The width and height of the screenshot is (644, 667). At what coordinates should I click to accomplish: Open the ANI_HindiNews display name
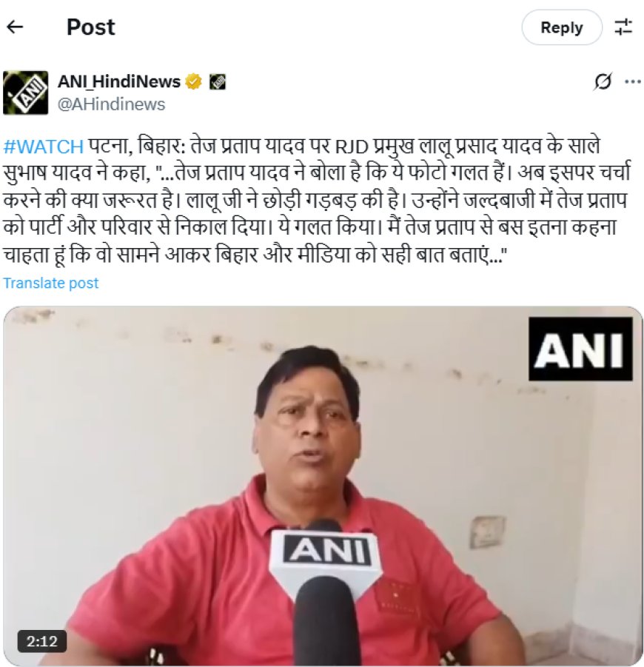(x=119, y=81)
